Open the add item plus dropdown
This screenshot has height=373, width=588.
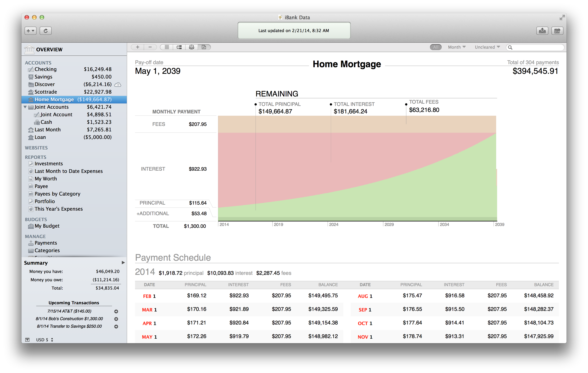[31, 31]
